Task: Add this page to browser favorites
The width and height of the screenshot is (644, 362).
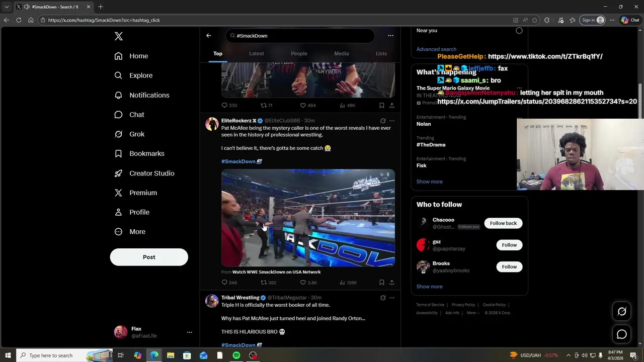Action: tap(534, 20)
